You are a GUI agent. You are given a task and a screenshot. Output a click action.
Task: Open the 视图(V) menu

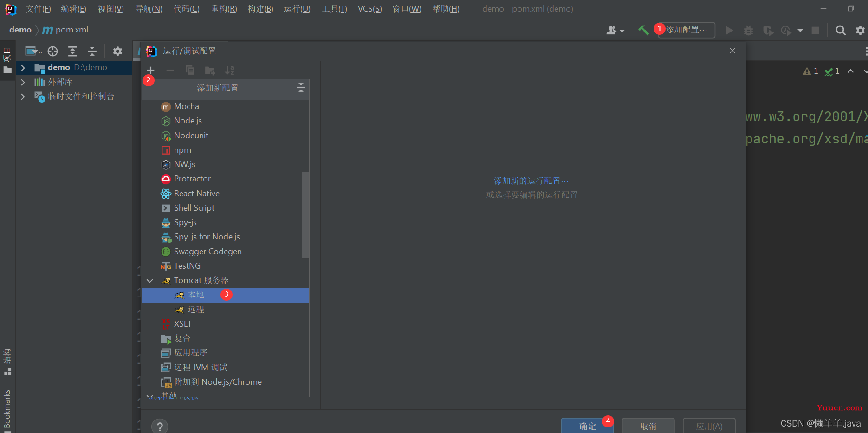click(x=111, y=9)
